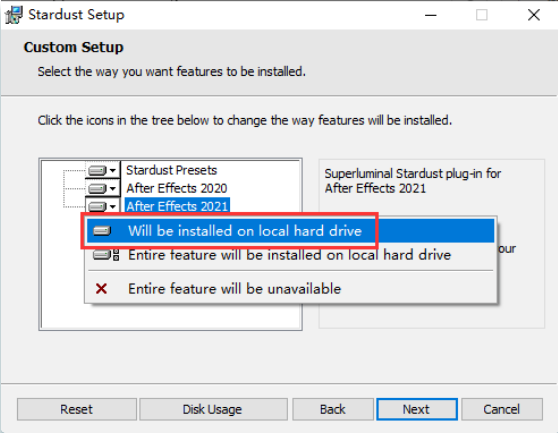Click the Reset button

(x=77, y=409)
